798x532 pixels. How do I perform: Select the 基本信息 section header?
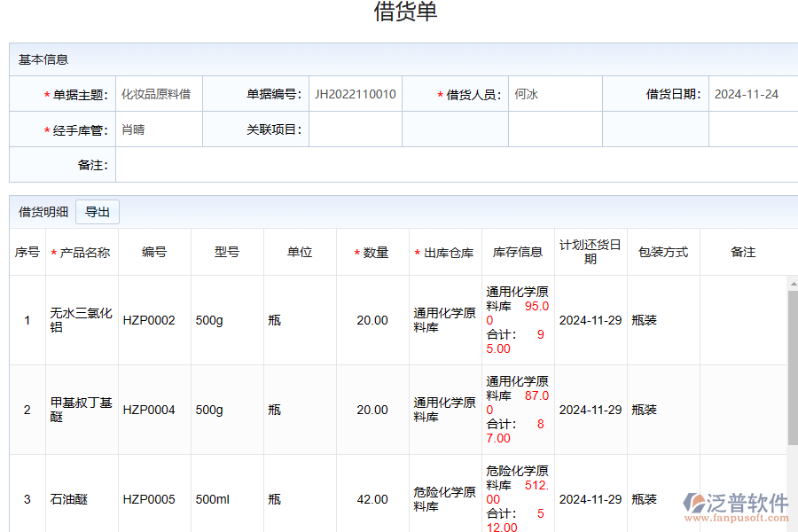point(43,59)
